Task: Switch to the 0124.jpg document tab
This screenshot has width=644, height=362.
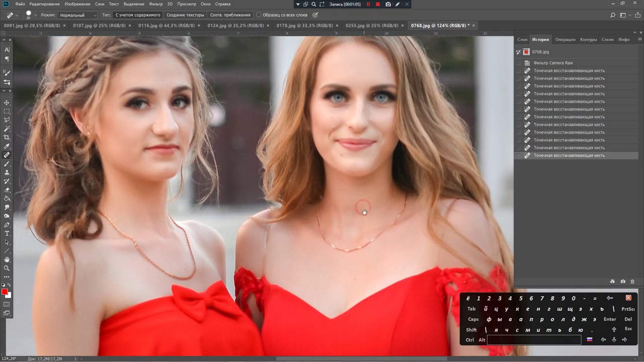Action: (235, 25)
